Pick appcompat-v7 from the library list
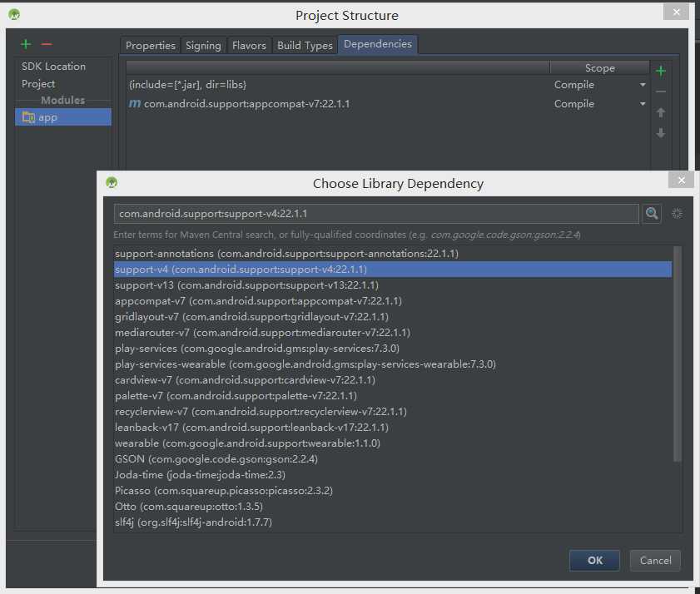 coord(393,301)
